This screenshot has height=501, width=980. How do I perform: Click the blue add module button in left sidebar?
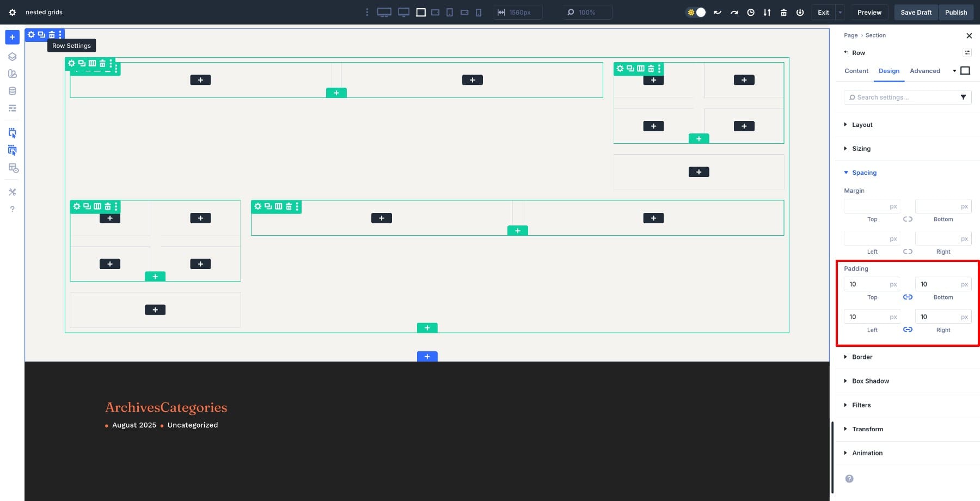[12, 37]
